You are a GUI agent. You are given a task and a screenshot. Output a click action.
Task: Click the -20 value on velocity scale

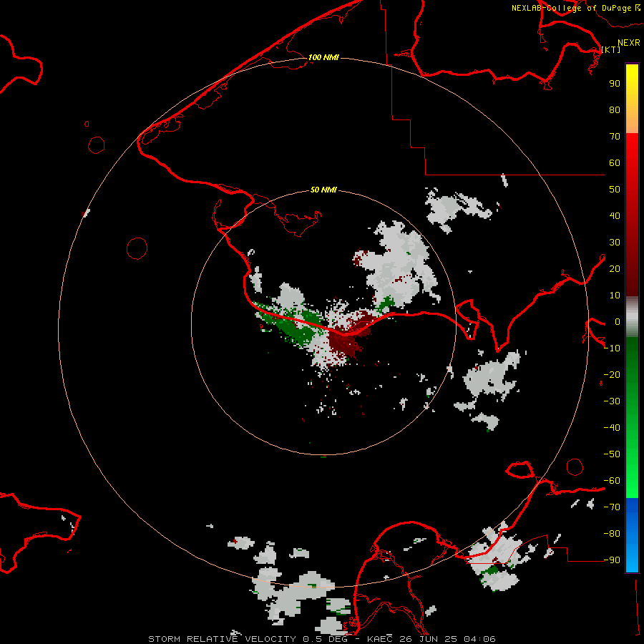tap(612, 375)
